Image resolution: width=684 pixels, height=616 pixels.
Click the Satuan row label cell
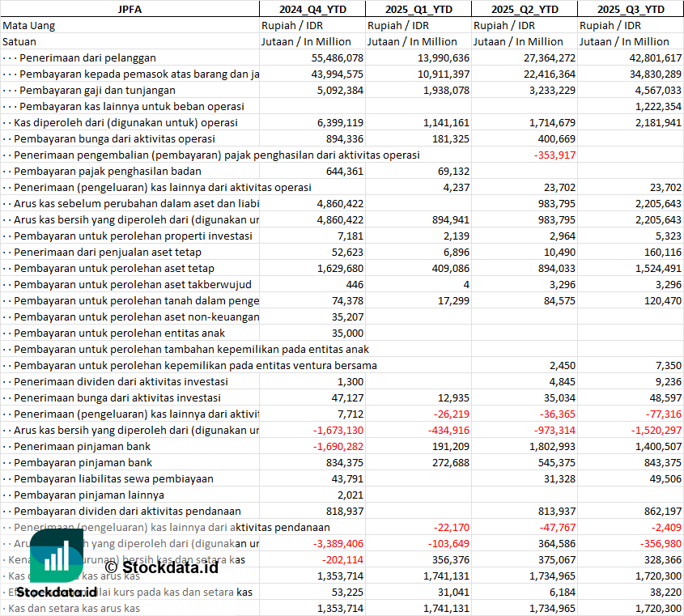point(19,41)
